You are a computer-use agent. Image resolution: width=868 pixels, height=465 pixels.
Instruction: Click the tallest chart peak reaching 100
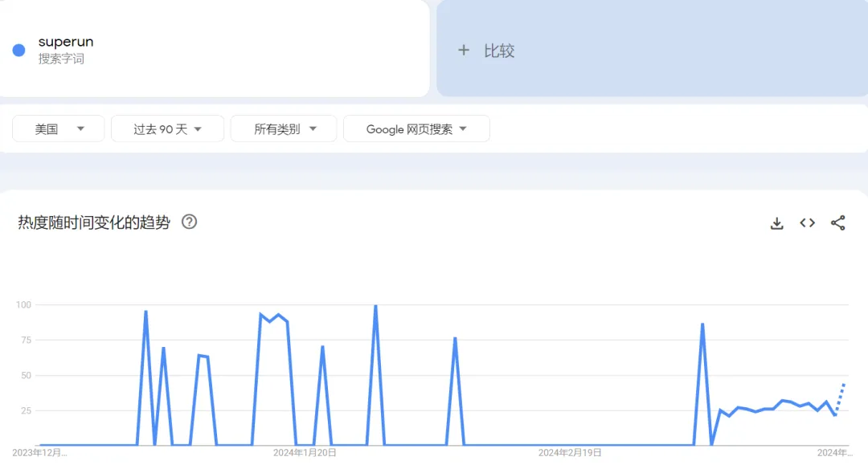[x=375, y=307]
